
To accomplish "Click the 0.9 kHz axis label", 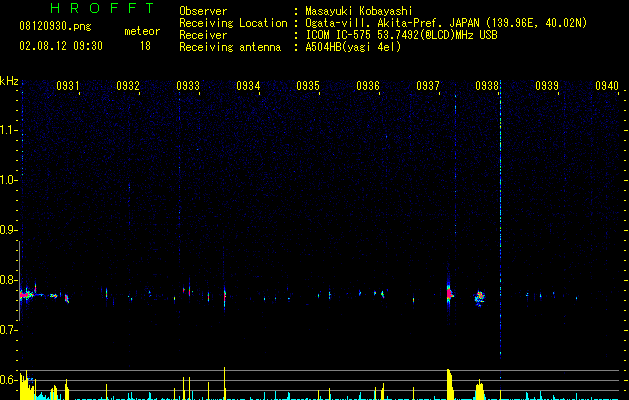I will click(8, 230).
